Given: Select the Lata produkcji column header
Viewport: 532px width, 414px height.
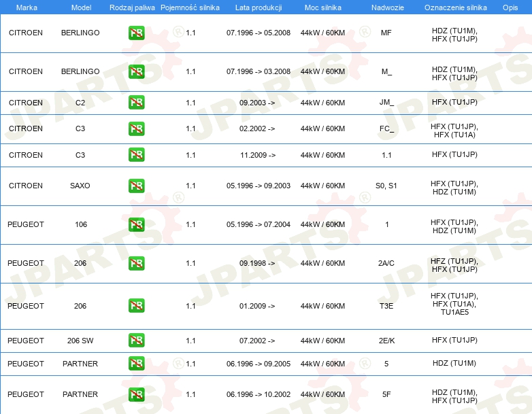Looking at the screenshot, I should point(258,7).
